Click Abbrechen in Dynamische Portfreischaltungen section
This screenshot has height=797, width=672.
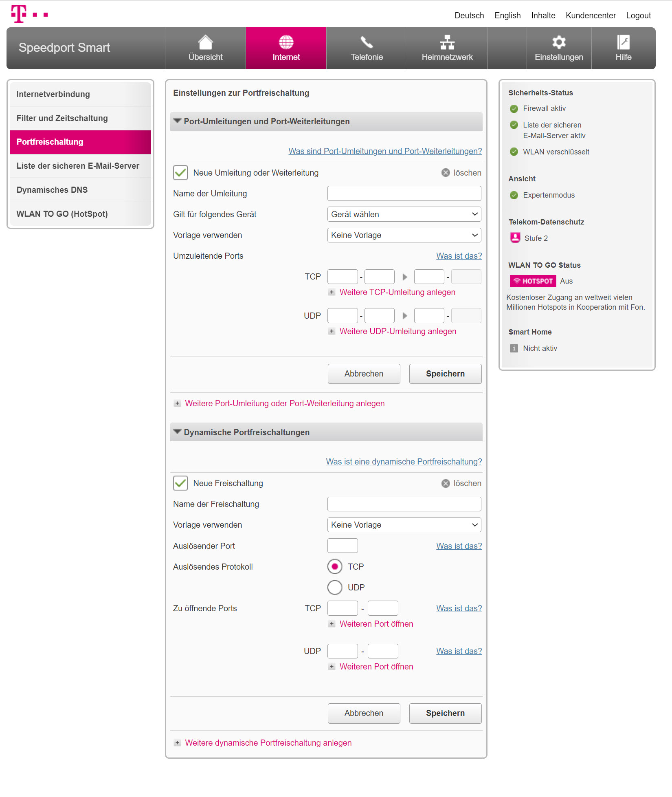[x=364, y=713]
